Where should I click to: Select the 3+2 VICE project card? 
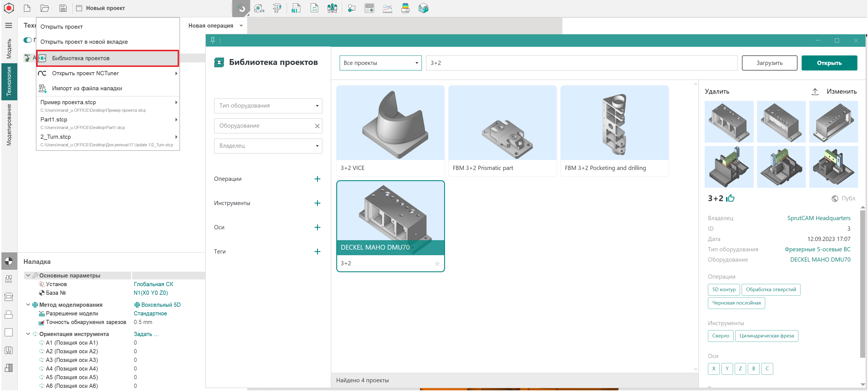pyautogui.click(x=390, y=131)
